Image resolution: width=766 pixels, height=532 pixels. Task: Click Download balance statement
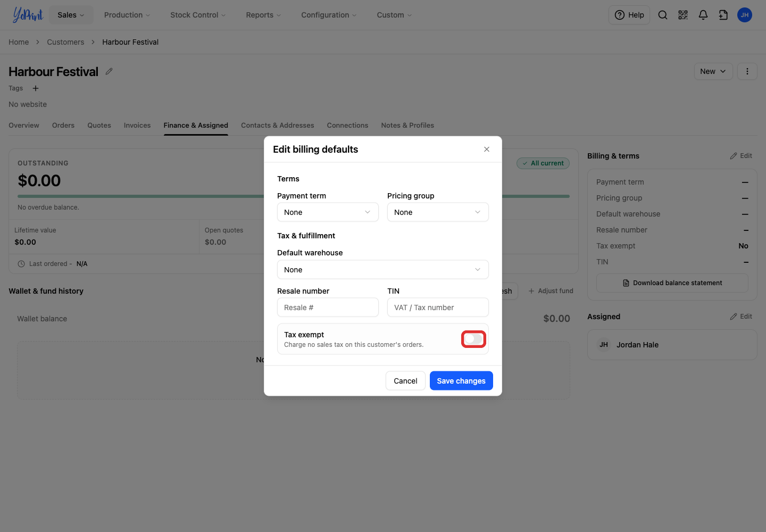[x=672, y=283]
